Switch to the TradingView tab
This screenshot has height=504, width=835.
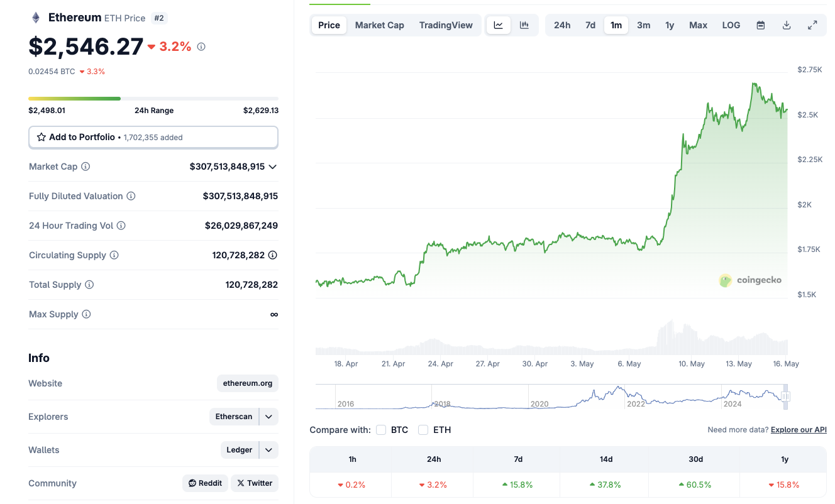446,25
